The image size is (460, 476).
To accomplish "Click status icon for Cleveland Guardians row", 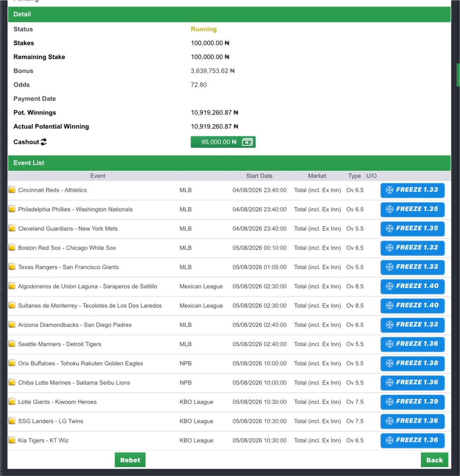I will [12, 228].
